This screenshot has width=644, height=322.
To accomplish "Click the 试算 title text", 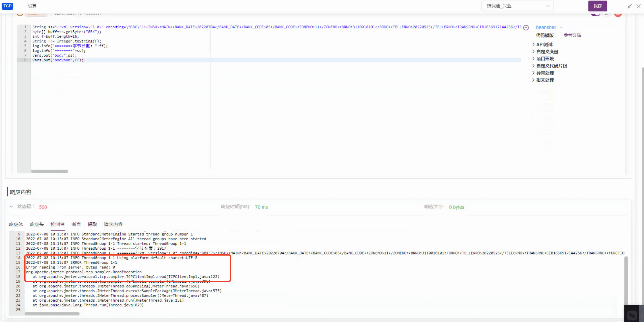I will [x=32, y=6].
